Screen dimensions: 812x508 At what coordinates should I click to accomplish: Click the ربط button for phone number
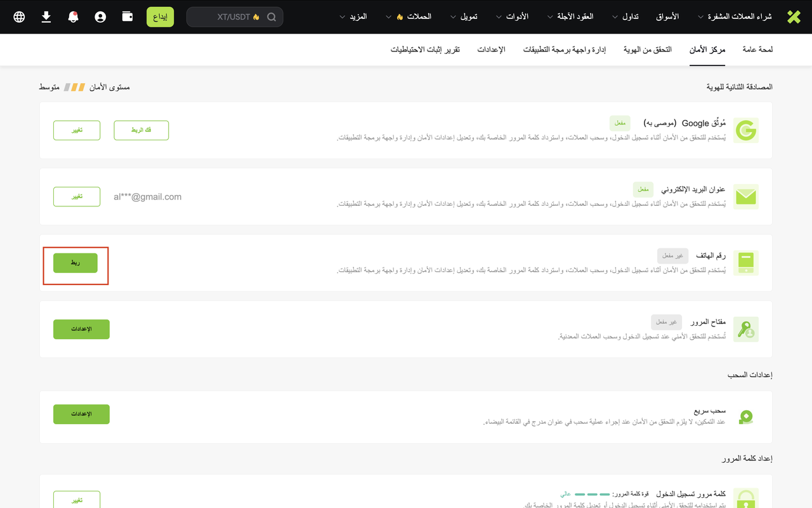tap(75, 263)
